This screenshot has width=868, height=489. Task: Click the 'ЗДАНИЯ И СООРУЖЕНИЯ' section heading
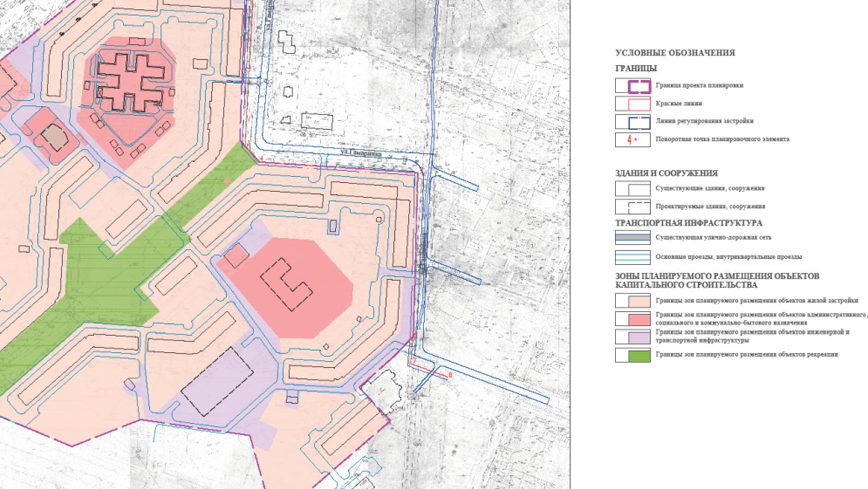(666, 173)
